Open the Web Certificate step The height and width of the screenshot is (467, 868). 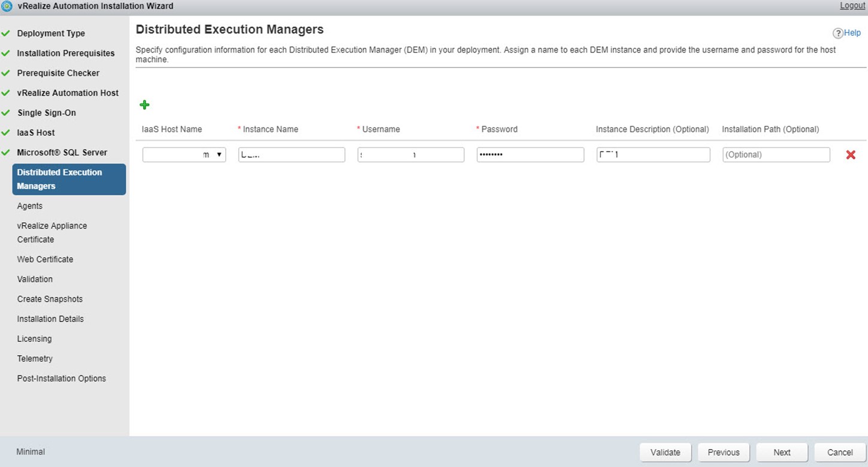click(45, 259)
